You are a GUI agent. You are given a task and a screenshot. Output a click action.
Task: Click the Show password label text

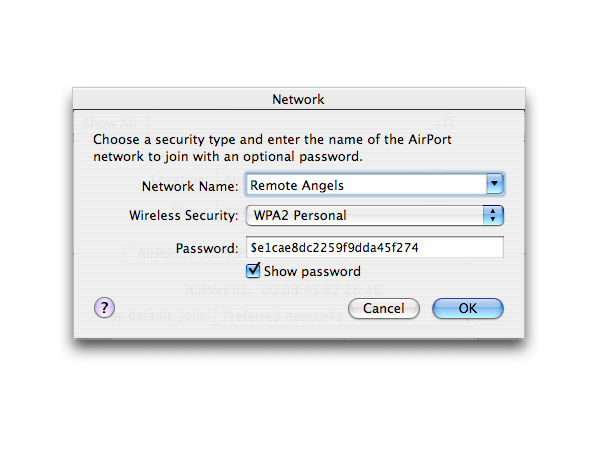(312, 271)
